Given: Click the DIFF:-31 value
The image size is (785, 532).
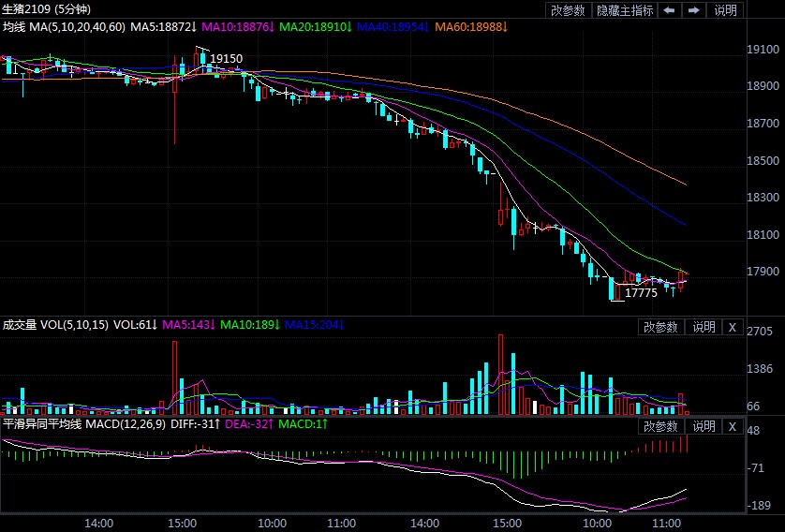Looking at the screenshot, I should tap(196, 424).
